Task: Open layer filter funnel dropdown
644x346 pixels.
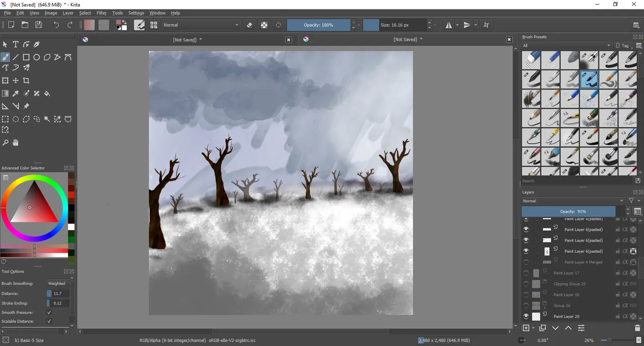Action: (x=634, y=201)
